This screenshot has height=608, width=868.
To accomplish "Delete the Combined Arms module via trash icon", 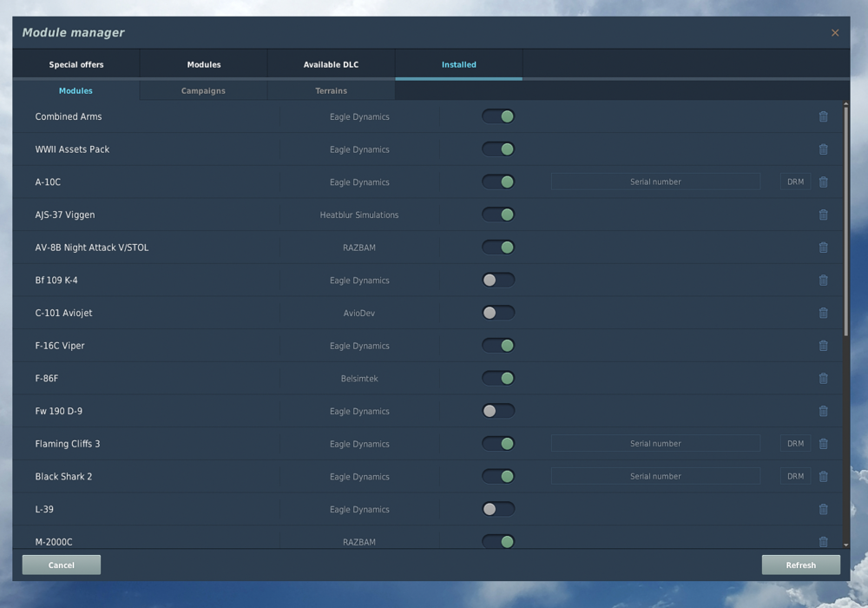I will point(823,116).
